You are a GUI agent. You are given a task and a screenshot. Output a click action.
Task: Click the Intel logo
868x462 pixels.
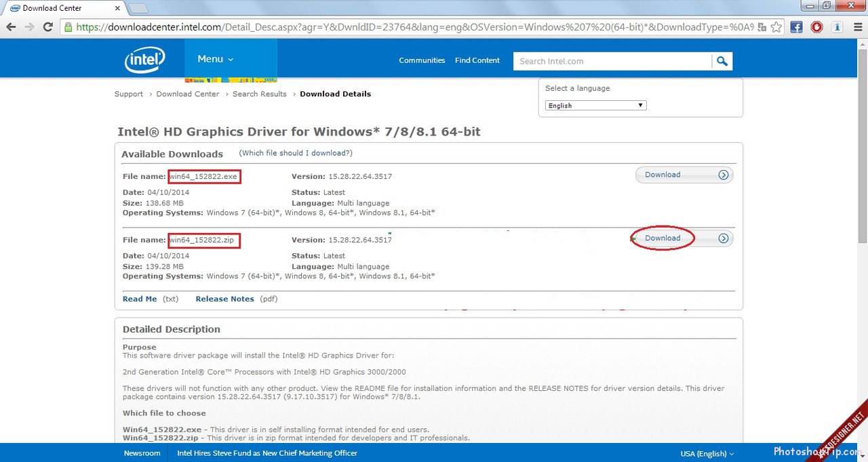click(x=144, y=60)
